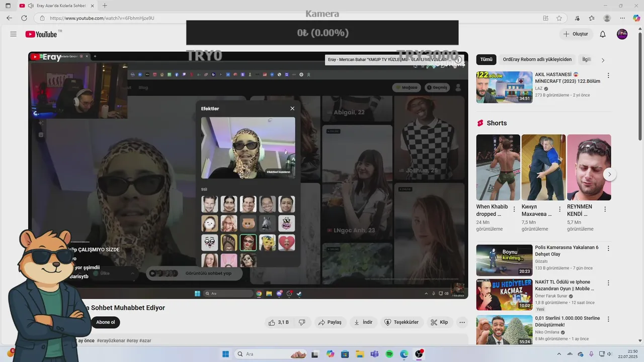
Task: Open Copilot in Edge toolbar
Action: [x=636, y=18]
